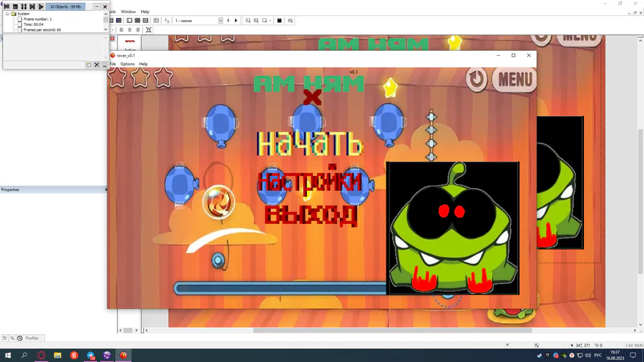The image size is (644, 362).
Task: Click the editor's horizontal scrollbar
Action: (392, 330)
